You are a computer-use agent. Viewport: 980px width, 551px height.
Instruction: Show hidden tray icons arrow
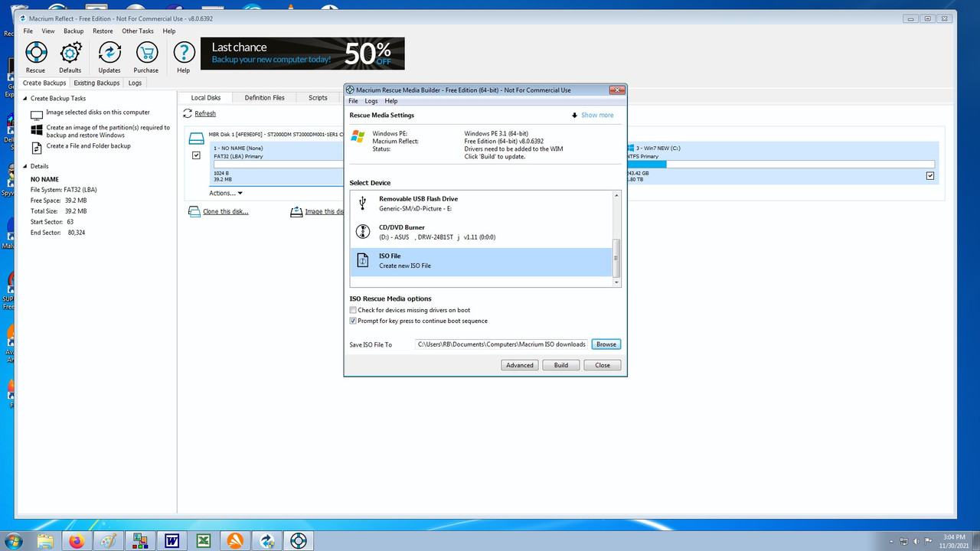890,541
